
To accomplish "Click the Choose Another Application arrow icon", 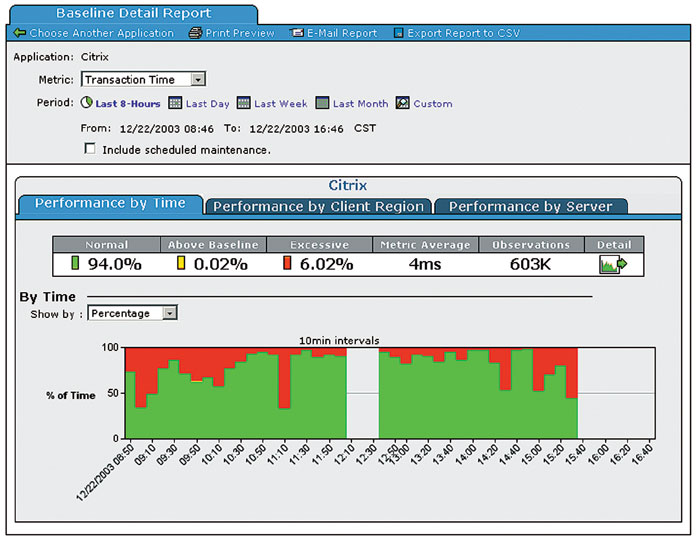I will 20,33.
